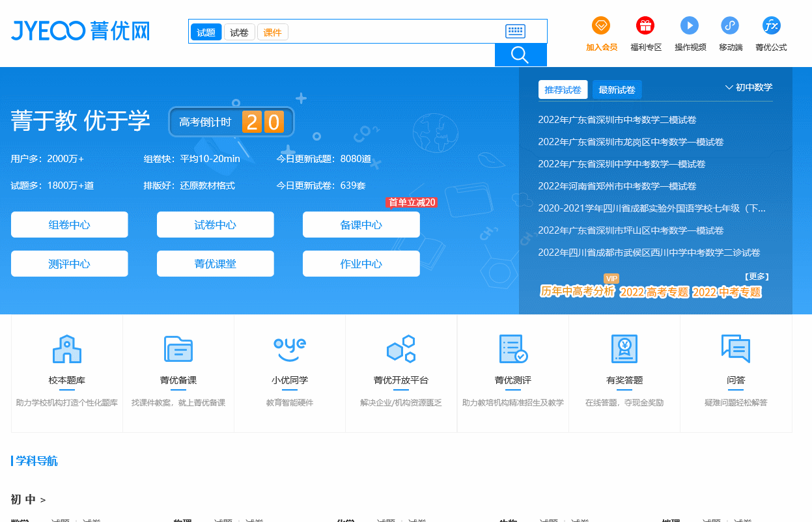Open 试卷中心 button
The height and width of the screenshot is (522, 812).
216,225
